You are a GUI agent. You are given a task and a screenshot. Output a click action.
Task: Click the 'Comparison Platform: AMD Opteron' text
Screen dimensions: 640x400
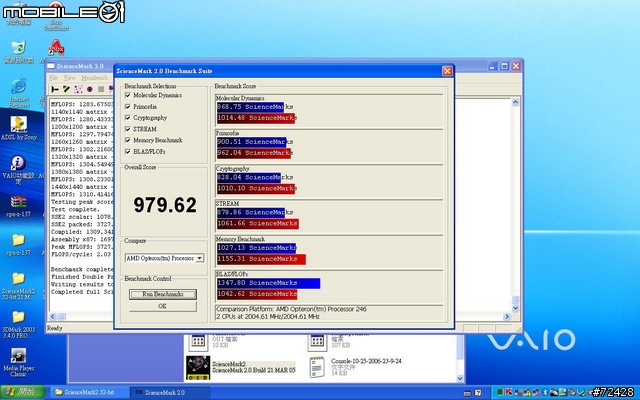point(291,309)
